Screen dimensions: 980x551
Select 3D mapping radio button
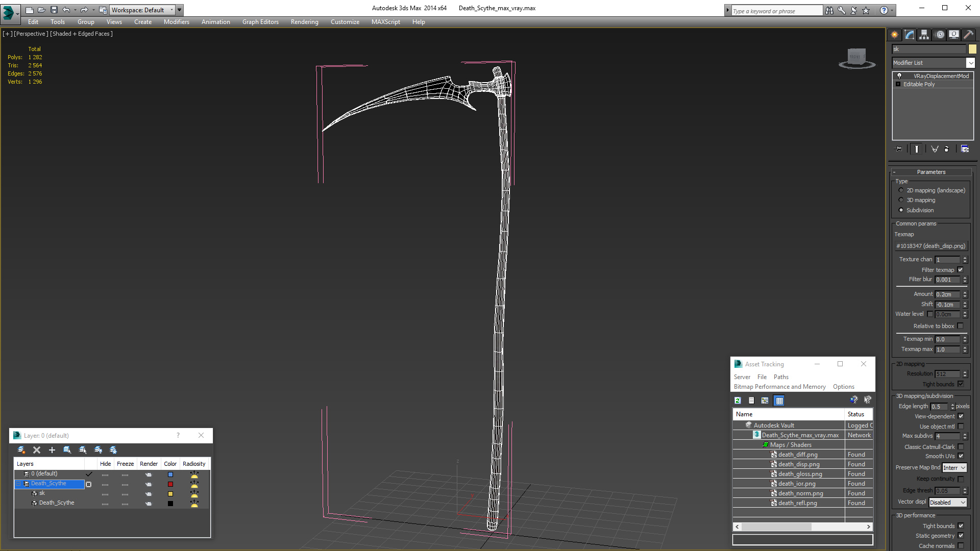901,199
